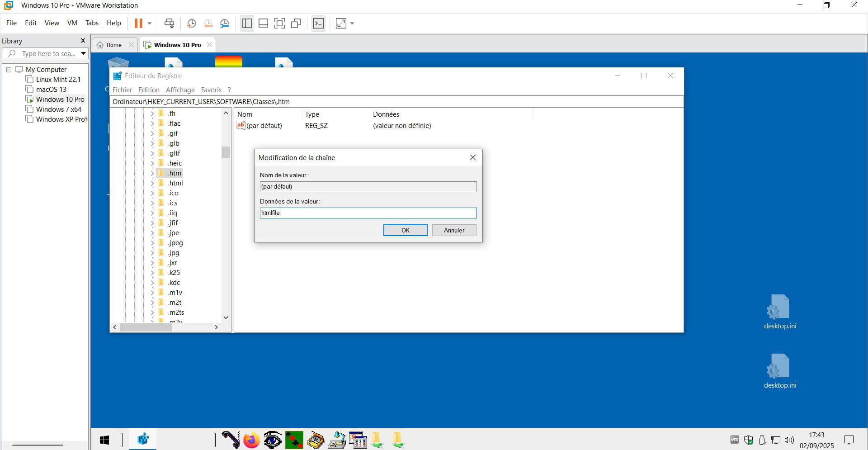Viewport: 868px width, 450px height.
Task: Click the stretch guest display icon
Action: [x=341, y=23]
